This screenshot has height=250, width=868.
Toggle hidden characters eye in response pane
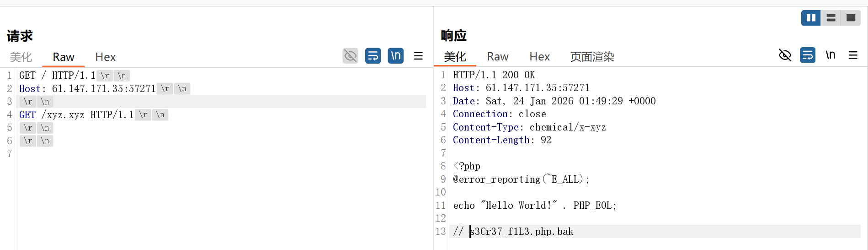[785, 55]
